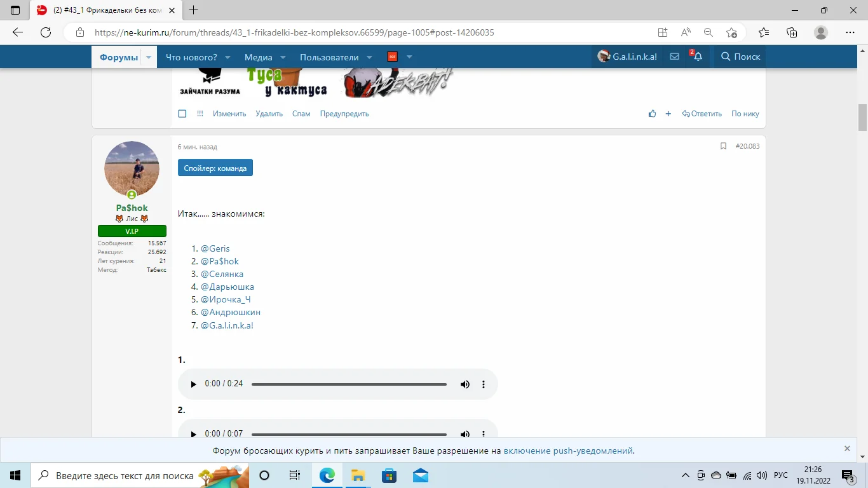Image resolution: width=868 pixels, height=488 pixels.
Task: Open the inbox envelope icon in the header
Action: (x=674, y=57)
